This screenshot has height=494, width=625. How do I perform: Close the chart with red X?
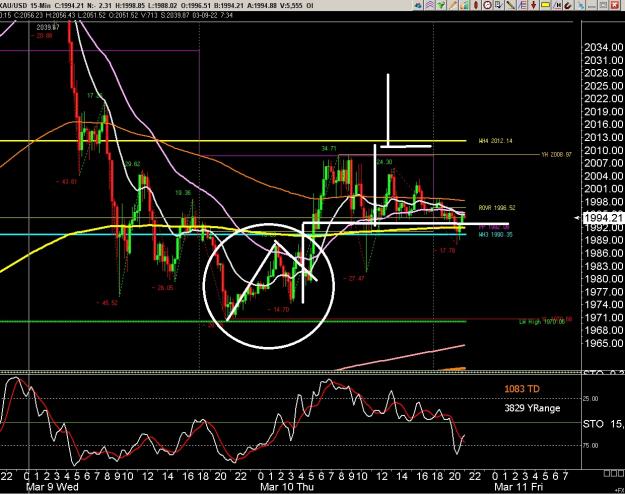point(615,5)
